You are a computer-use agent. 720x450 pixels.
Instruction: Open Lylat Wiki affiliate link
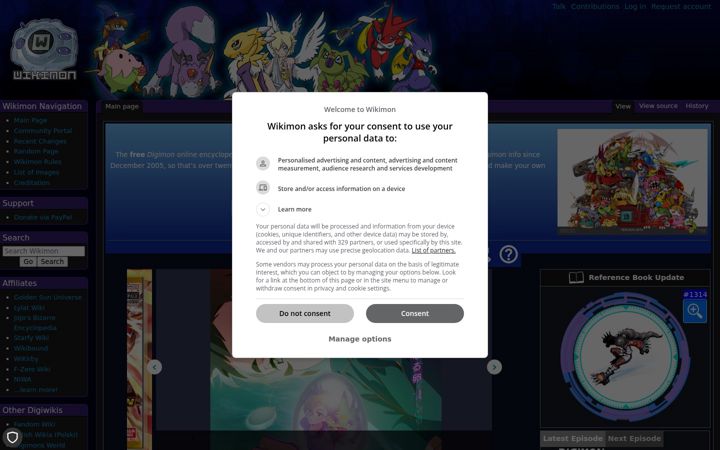(x=29, y=308)
